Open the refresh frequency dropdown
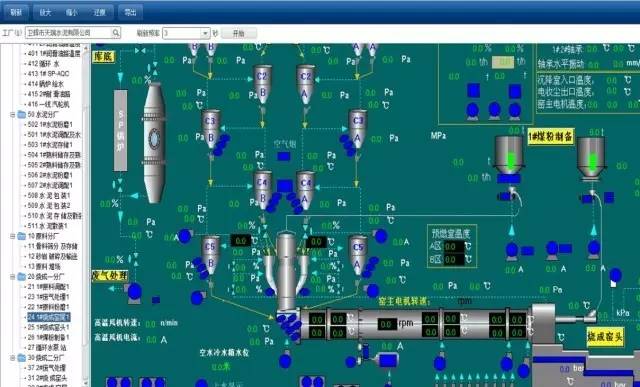 click(205, 33)
